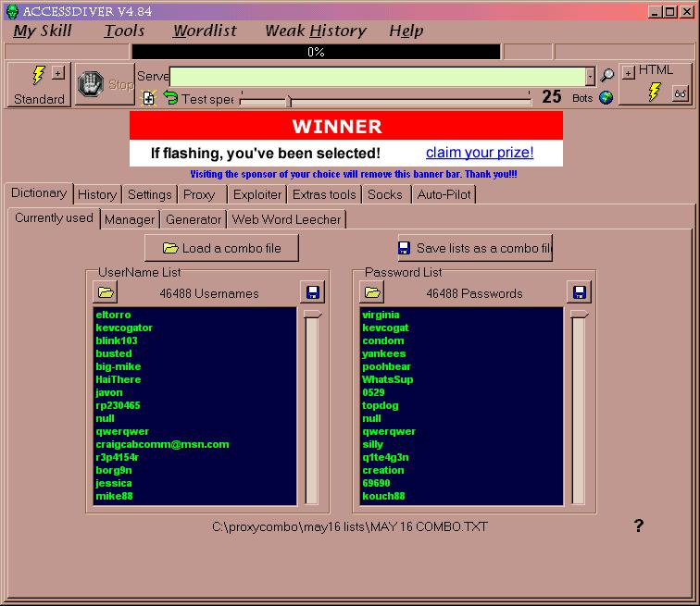Click the MAY 16 COMBO.TXT file path
700x606 pixels.
[x=350, y=527]
